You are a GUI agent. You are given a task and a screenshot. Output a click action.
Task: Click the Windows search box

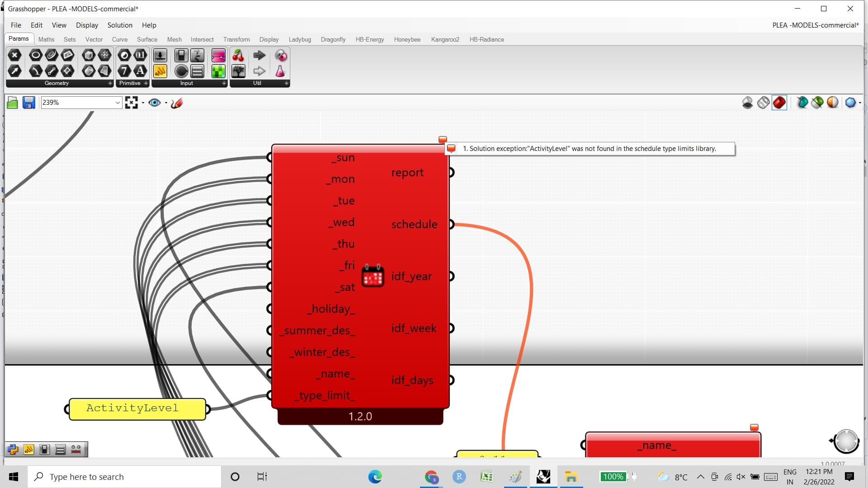pyautogui.click(x=124, y=477)
